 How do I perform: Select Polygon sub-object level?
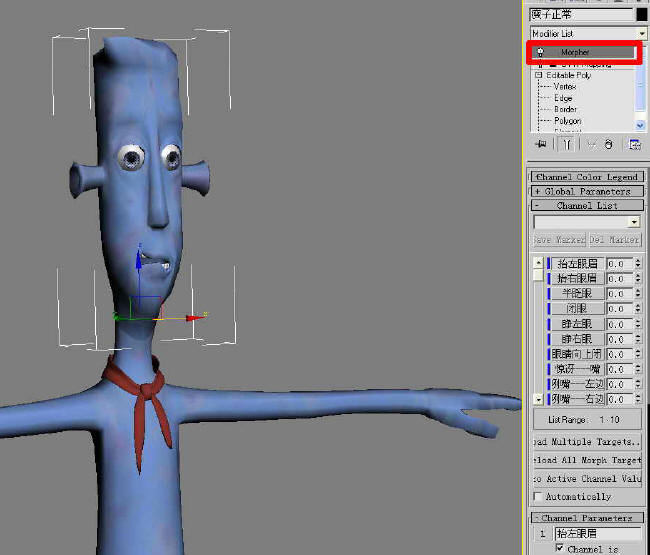click(x=568, y=121)
